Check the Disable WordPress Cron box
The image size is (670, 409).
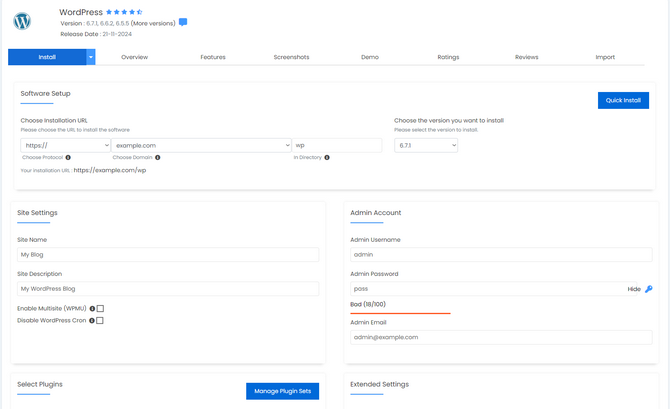click(x=100, y=321)
